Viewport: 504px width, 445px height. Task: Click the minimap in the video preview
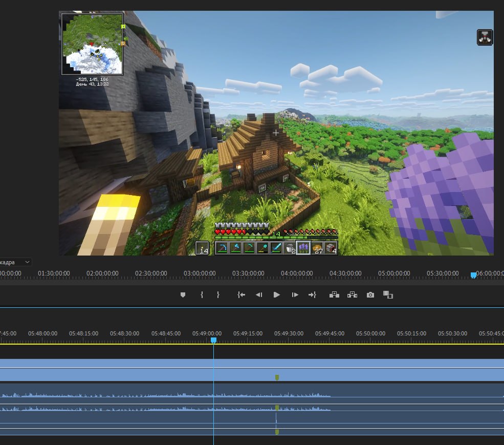(x=92, y=44)
